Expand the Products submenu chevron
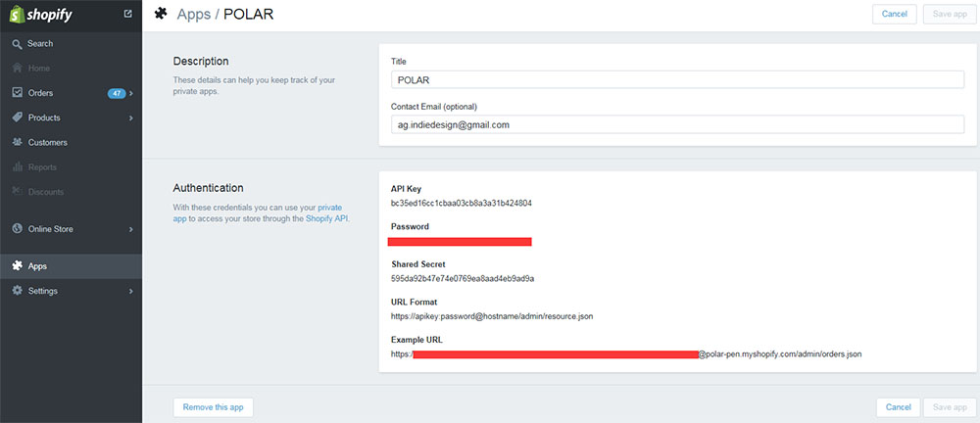The width and height of the screenshot is (980, 423). 131,117
